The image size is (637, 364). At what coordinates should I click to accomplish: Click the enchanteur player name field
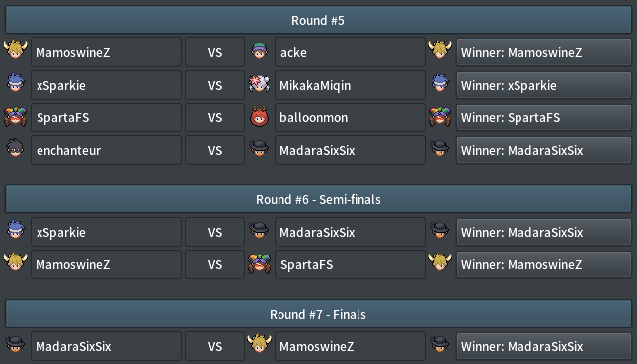point(106,150)
